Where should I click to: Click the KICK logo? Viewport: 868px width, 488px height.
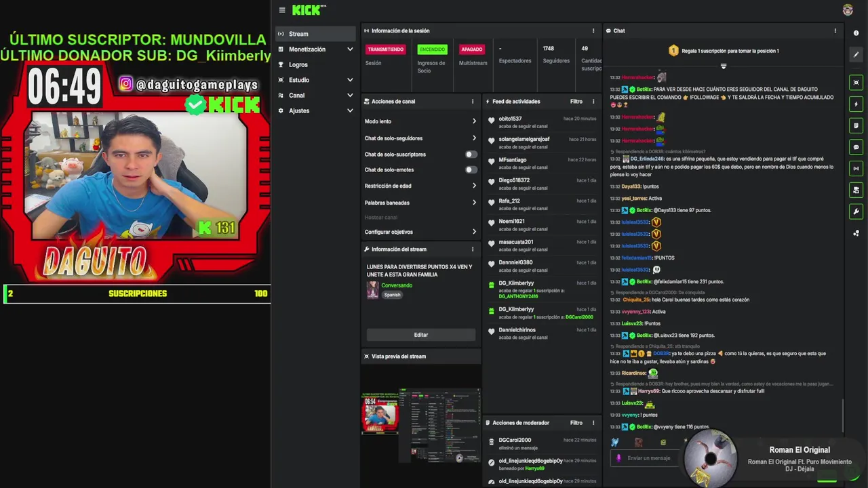pos(309,10)
